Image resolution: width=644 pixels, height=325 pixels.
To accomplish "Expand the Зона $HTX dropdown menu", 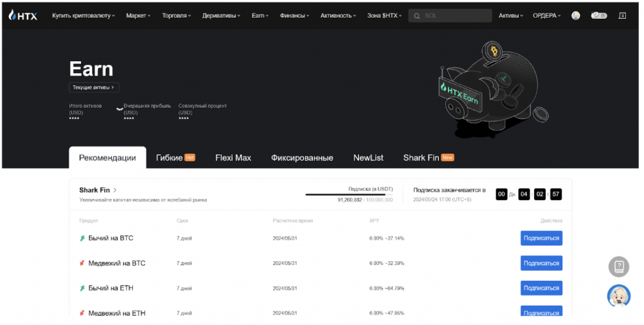I will pyautogui.click(x=384, y=16).
